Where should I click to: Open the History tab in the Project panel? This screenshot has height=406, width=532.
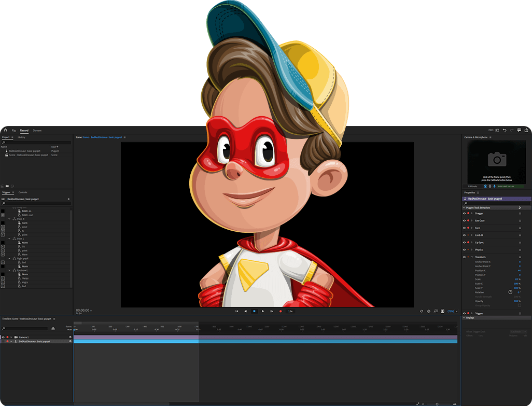(x=22, y=137)
